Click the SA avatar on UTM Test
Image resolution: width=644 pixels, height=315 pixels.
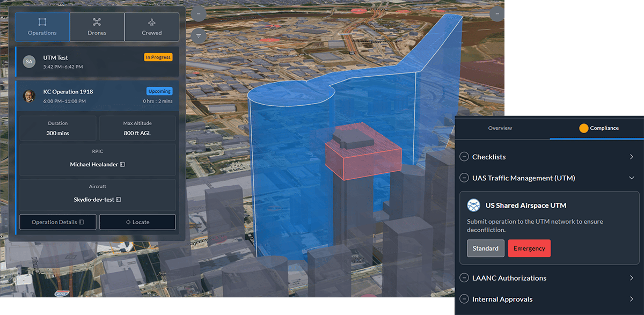pos(29,62)
